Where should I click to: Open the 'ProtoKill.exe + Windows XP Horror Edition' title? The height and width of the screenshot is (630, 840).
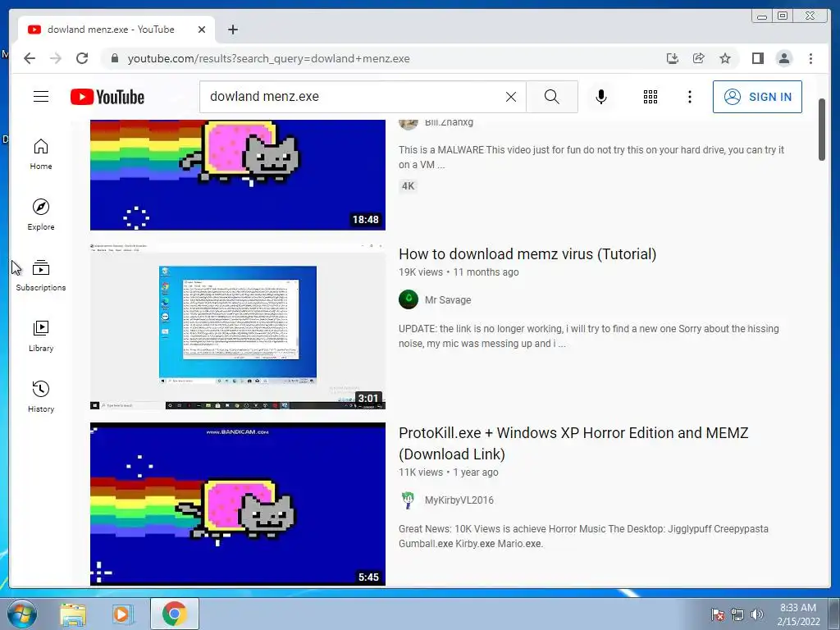click(x=573, y=443)
